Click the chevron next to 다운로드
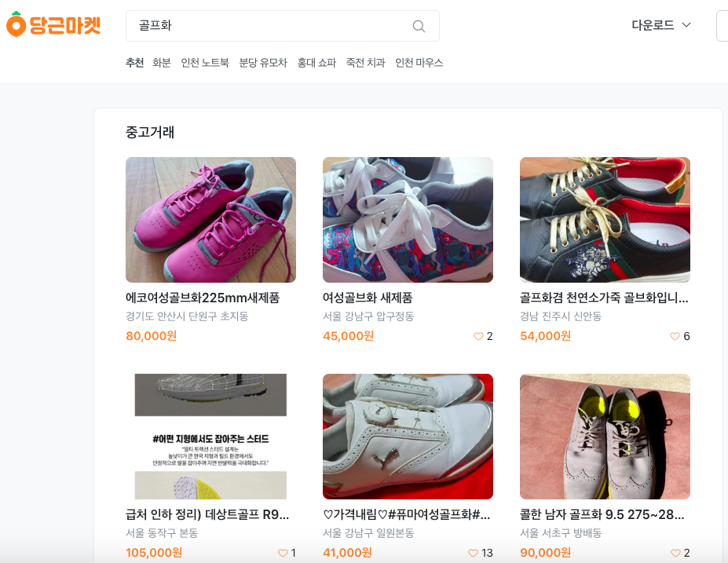728x563 pixels. coord(686,25)
